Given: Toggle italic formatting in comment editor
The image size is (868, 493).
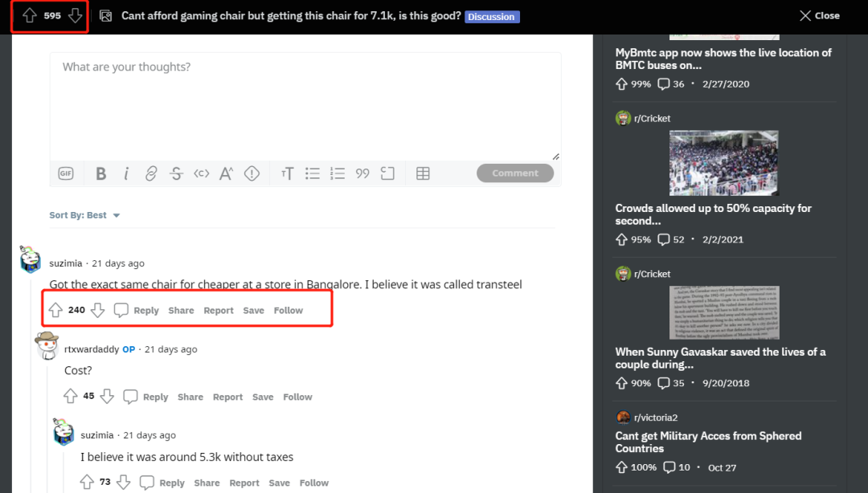Looking at the screenshot, I should [x=126, y=173].
